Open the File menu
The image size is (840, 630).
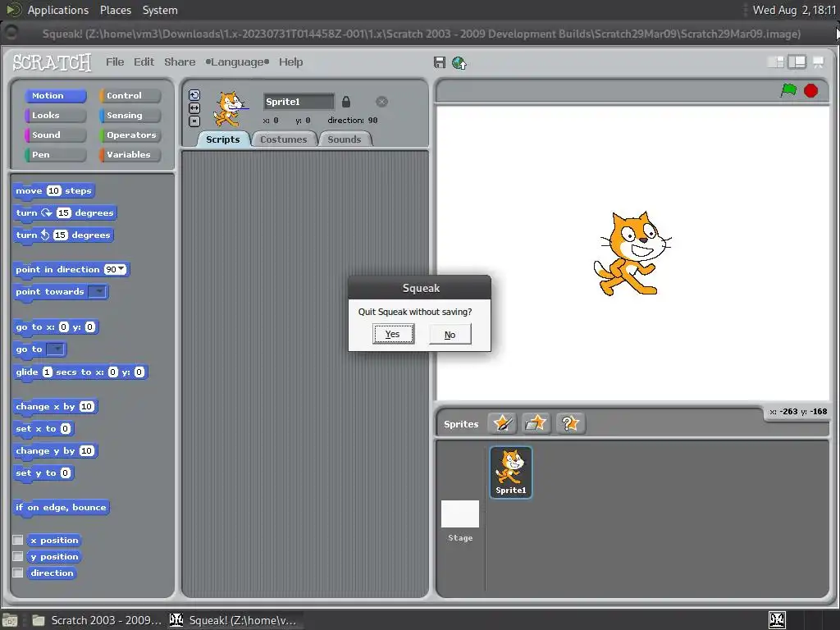115,62
